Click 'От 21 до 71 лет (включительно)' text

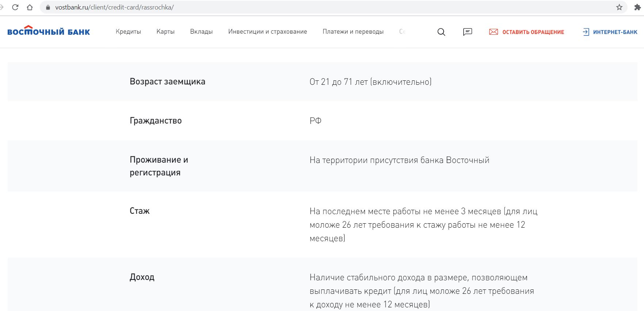[371, 82]
